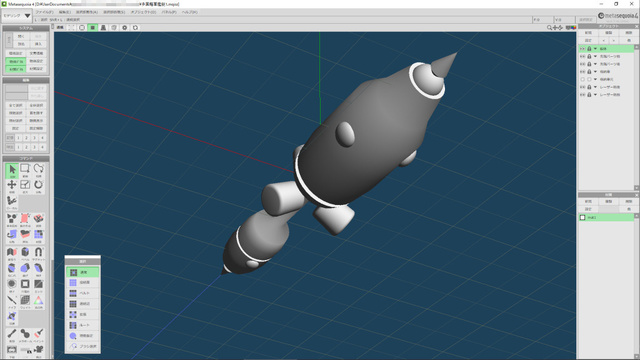Open the vertex color triangle tool
This screenshot has width=640, height=360.
point(38,302)
